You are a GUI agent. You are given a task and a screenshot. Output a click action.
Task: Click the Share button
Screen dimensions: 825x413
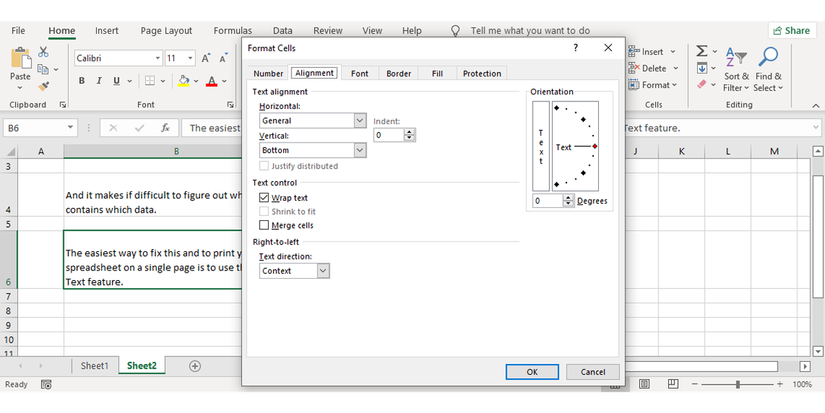point(792,31)
